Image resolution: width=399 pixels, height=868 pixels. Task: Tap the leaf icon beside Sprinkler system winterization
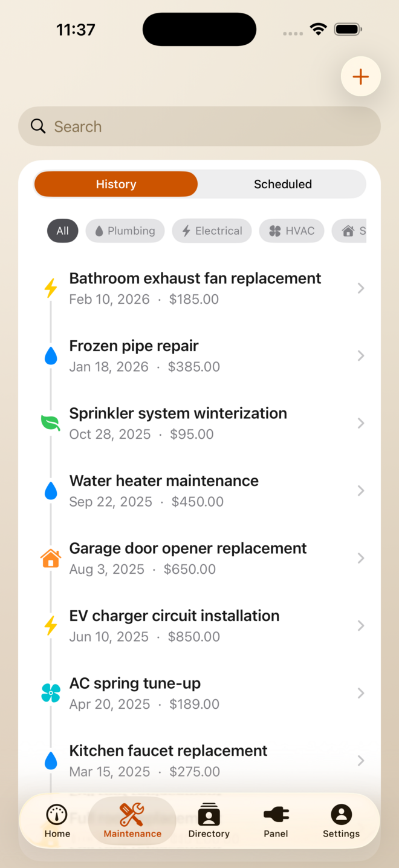(x=51, y=423)
